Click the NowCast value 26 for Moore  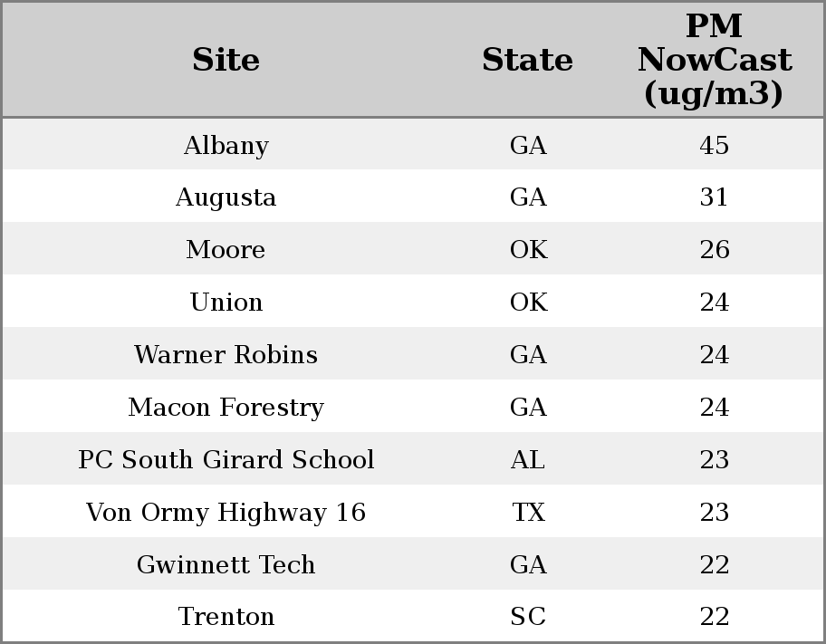click(x=714, y=250)
